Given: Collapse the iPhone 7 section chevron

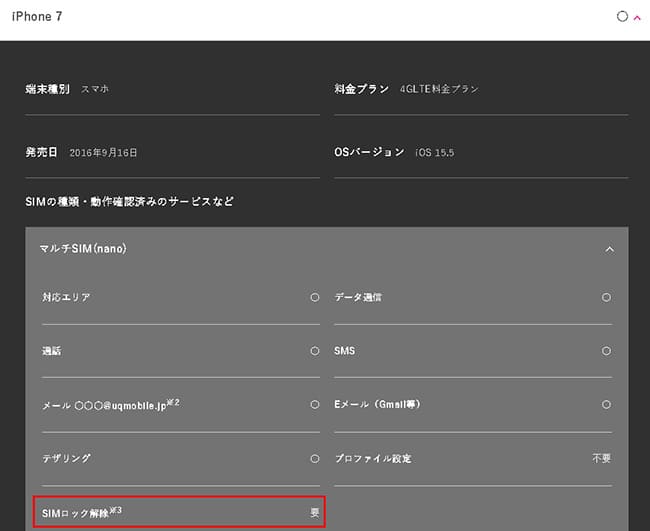Looking at the screenshot, I should tap(637, 17).
